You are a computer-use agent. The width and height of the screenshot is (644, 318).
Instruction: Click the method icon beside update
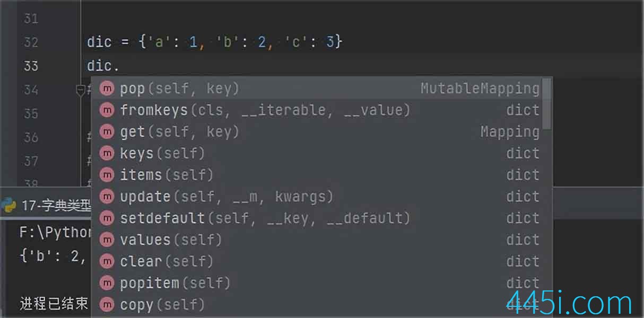pos(107,197)
